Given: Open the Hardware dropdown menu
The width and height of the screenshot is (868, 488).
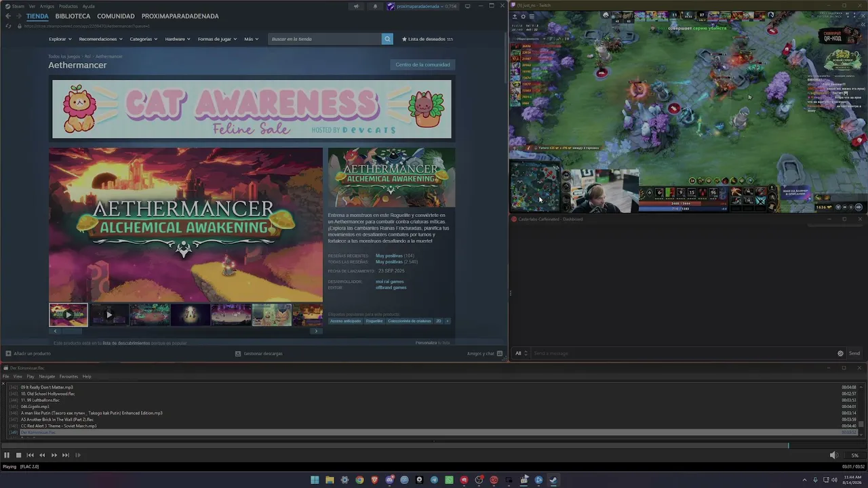Looking at the screenshot, I should 178,39.
